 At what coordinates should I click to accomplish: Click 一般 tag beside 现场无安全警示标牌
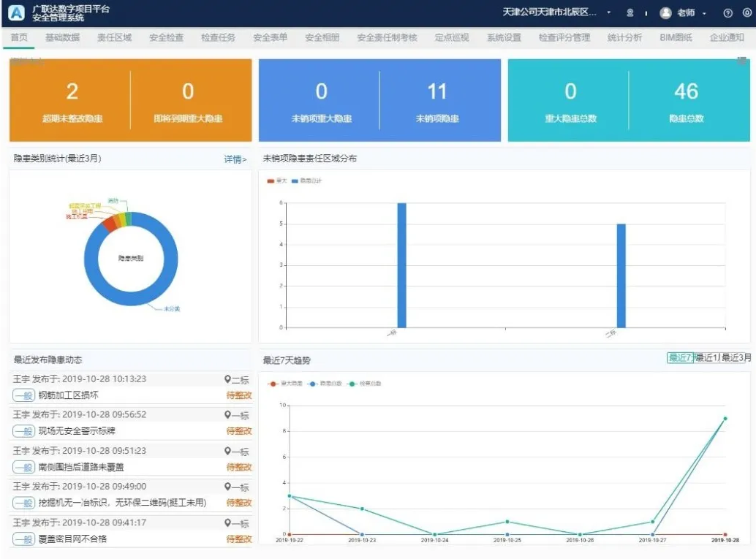(x=23, y=431)
